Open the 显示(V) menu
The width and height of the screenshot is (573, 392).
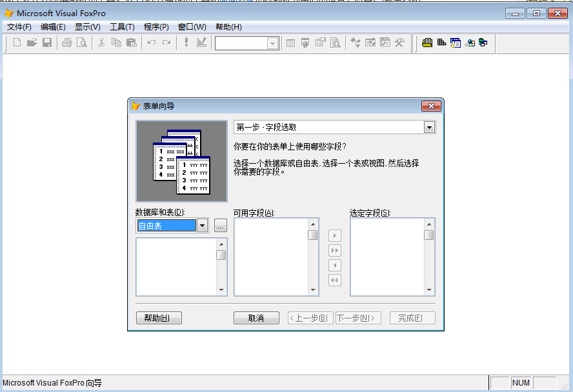(x=87, y=27)
